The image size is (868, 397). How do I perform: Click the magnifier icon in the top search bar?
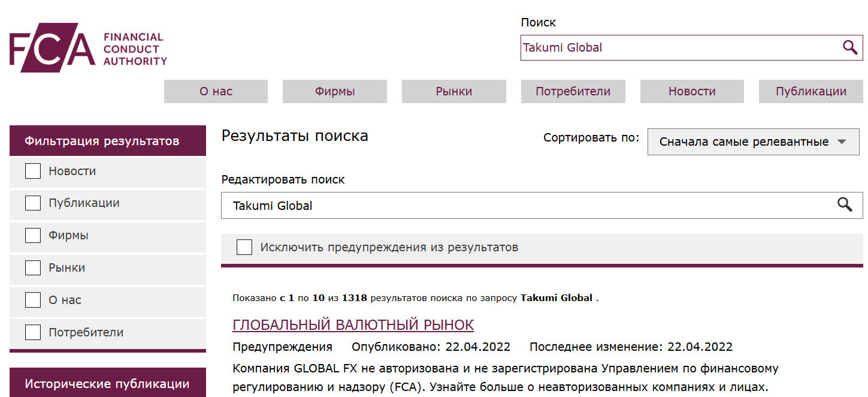coord(849,47)
